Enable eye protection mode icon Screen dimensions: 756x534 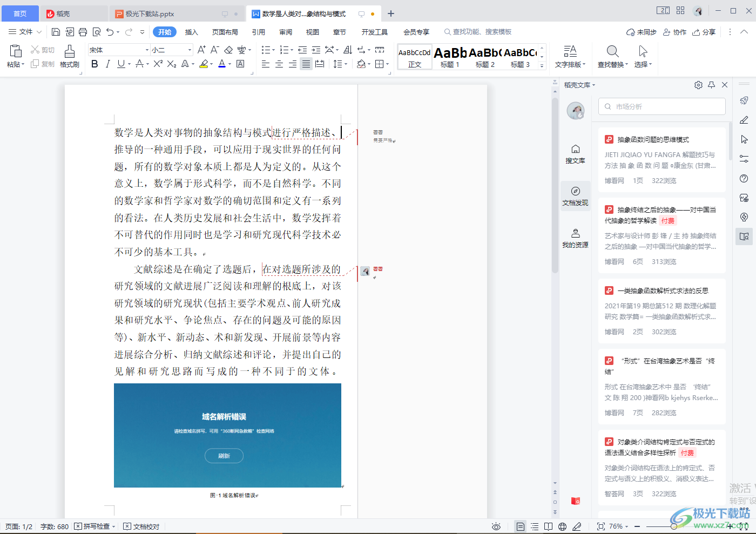[x=496, y=526]
